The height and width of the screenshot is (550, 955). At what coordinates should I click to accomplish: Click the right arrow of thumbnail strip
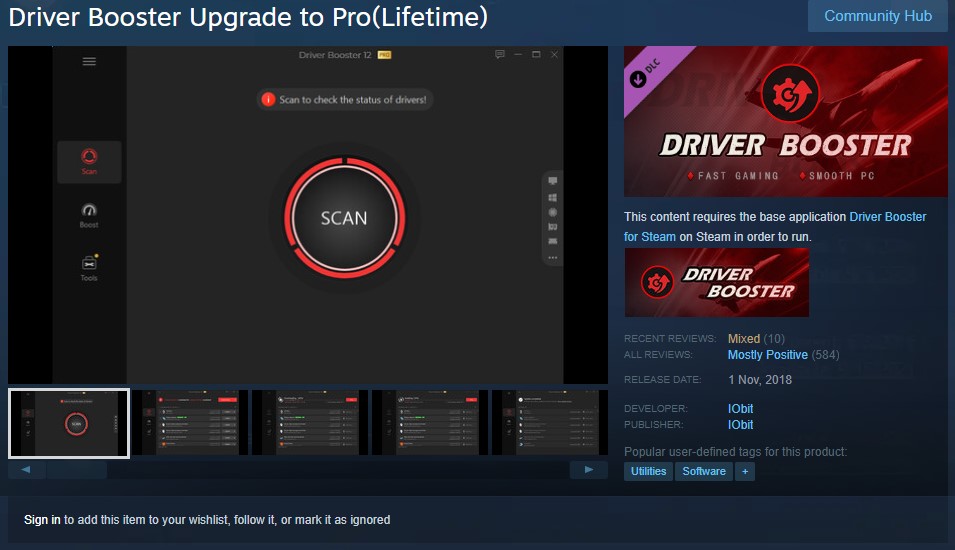tap(588, 470)
